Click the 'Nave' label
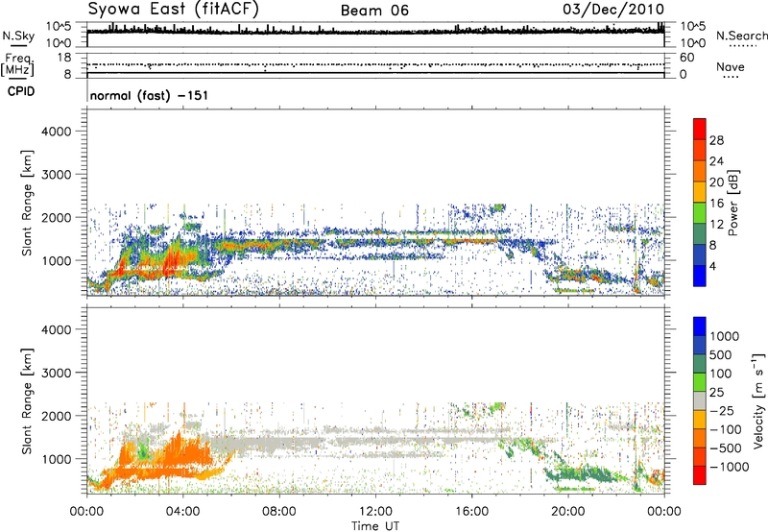This screenshot has width=768, height=532. (731, 67)
